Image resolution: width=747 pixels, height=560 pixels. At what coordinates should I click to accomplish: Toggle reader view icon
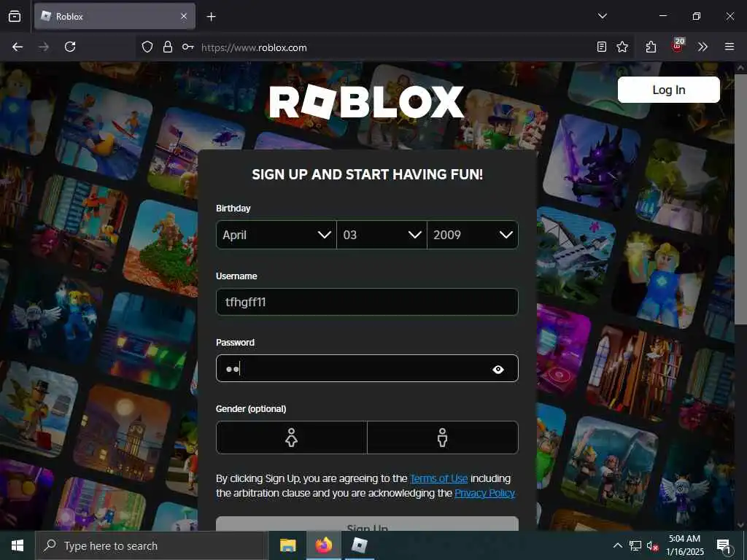click(x=602, y=47)
